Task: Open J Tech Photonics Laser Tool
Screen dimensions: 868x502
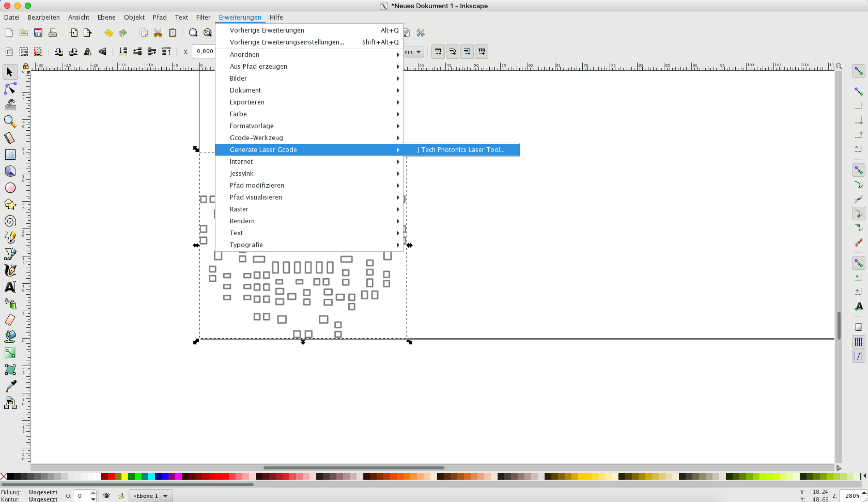Action: [461, 150]
